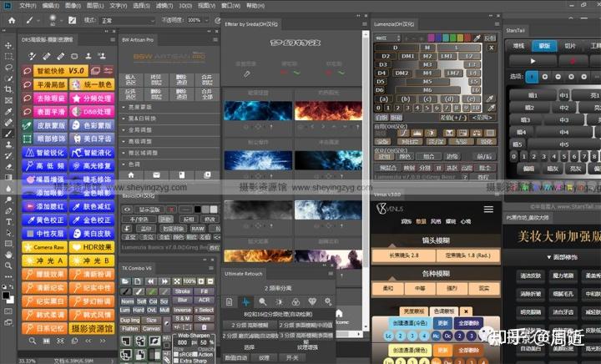Toggle the pressure-for-opacity icon in options bar
601x364 pixels.
click(218, 20)
